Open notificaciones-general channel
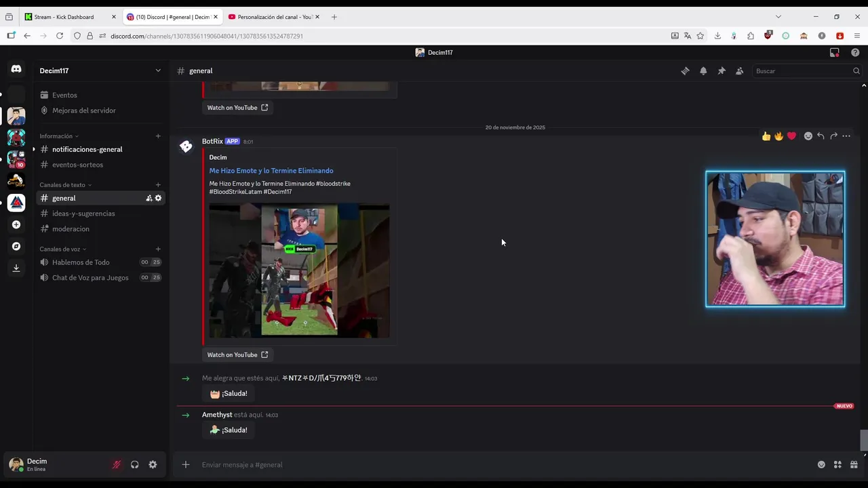 100,149
